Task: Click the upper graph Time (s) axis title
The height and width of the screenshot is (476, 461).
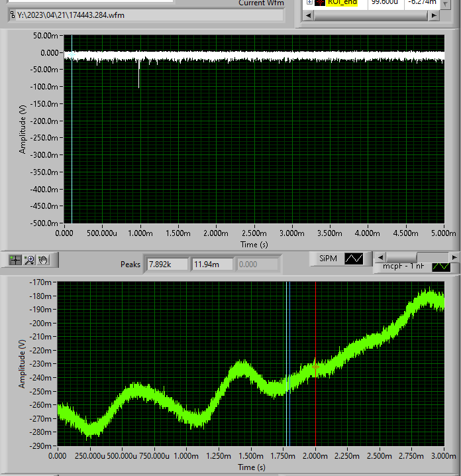Action: click(254, 245)
